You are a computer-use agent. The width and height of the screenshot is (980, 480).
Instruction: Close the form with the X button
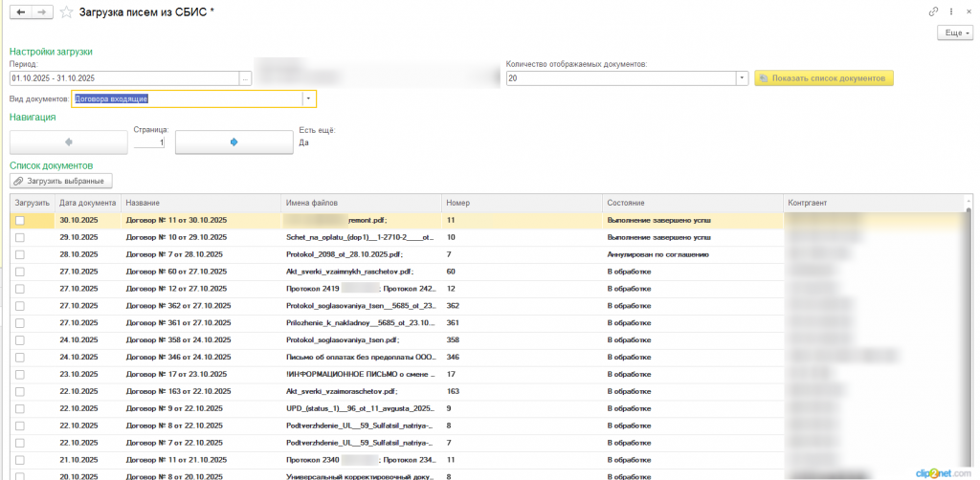click(969, 11)
